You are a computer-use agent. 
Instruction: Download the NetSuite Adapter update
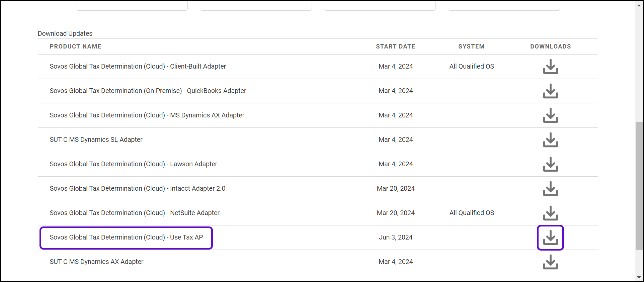pos(550,213)
